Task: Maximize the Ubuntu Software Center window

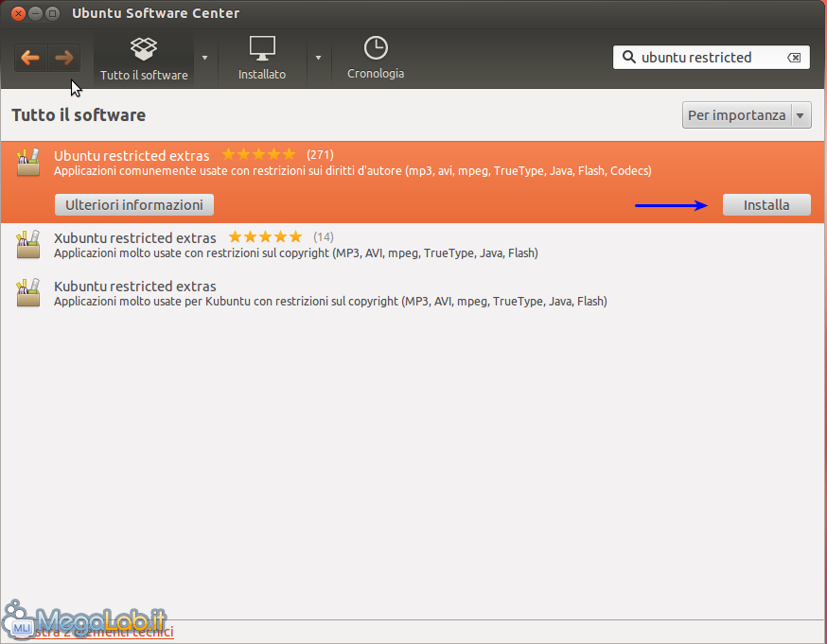Action: point(52,13)
